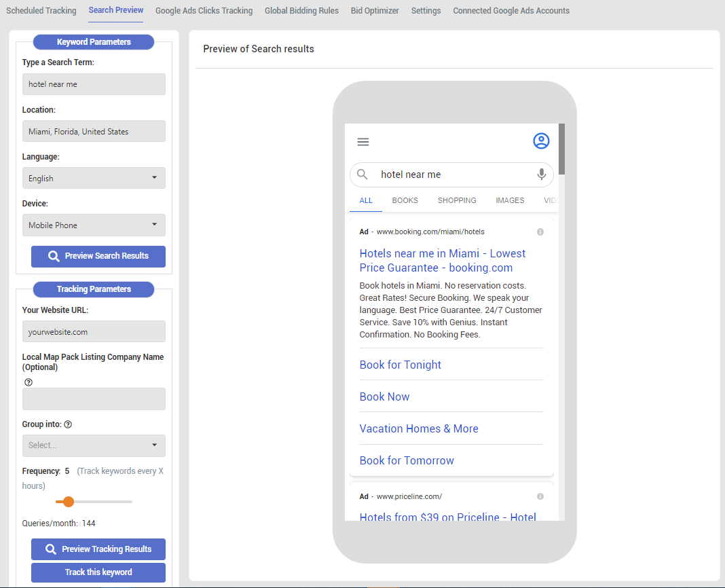Click the phone preview vertical scrollbar
725x588 pixels.
click(561, 150)
